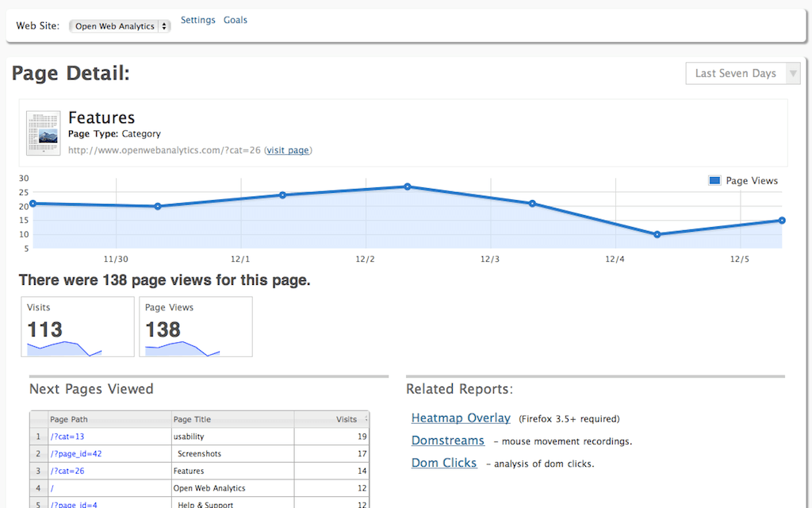Screen dimensions: 812x508
Task: Click the Page Views legend color swatch
Action: coord(714,181)
